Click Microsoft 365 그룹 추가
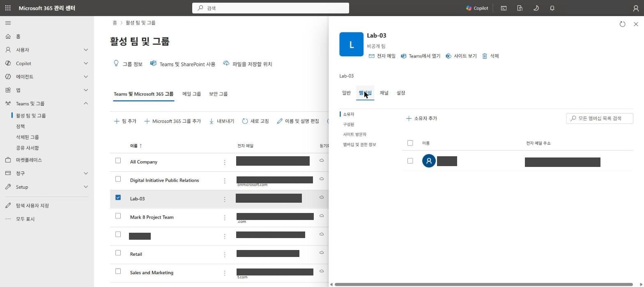The width and height of the screenshot is (644, 287). 172,121
